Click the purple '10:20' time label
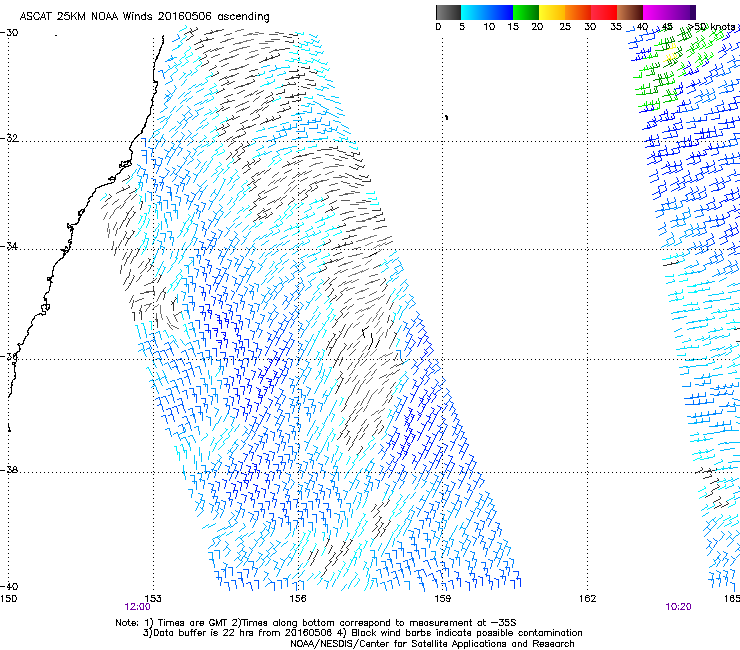 coord(678,607)
